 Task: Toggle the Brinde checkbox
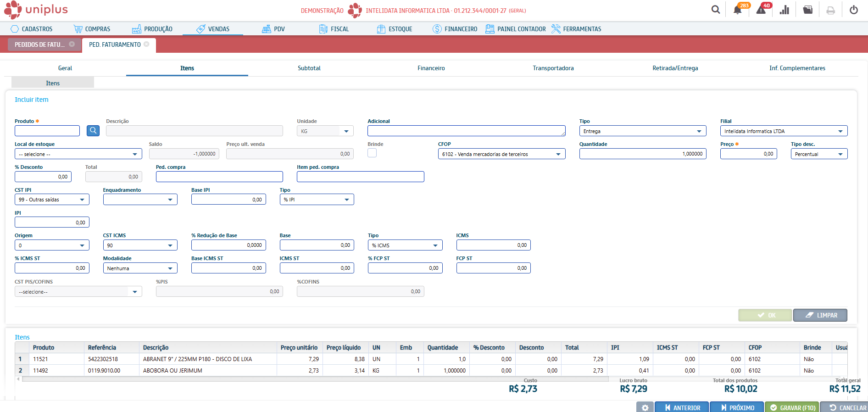[x=372, y=153]
